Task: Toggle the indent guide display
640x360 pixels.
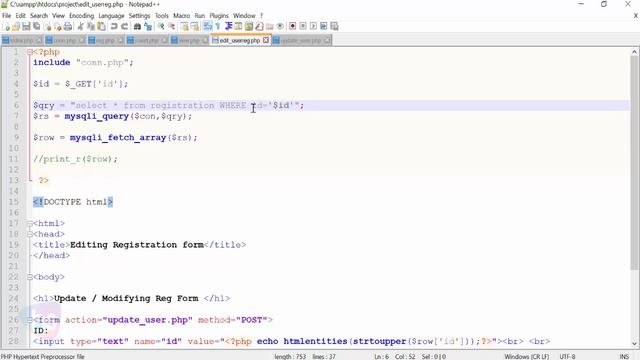Action: click(x=228, y=27)
